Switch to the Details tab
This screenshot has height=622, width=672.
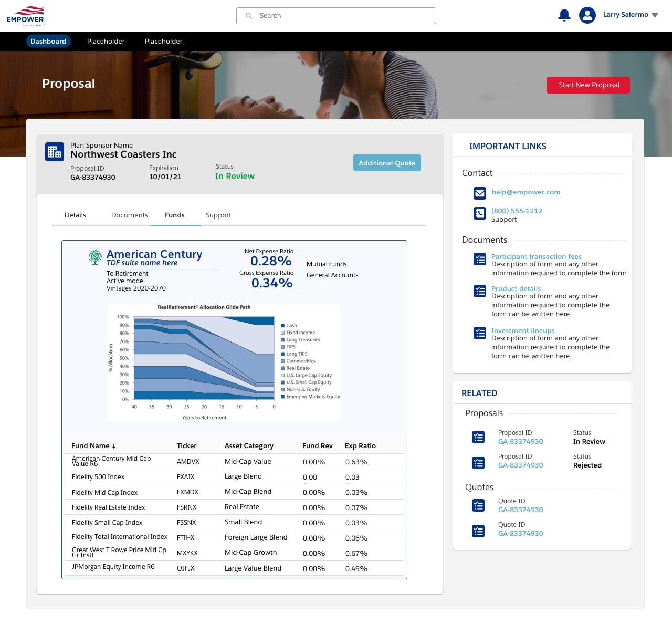[75, 215]
